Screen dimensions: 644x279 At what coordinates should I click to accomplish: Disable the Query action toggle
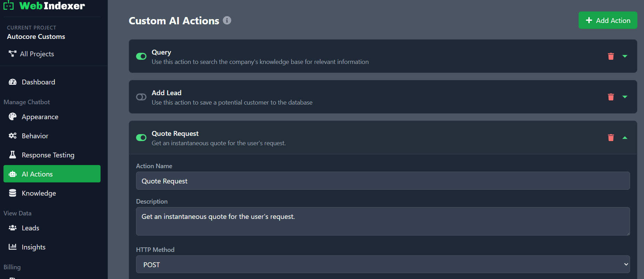pos(141,56)
